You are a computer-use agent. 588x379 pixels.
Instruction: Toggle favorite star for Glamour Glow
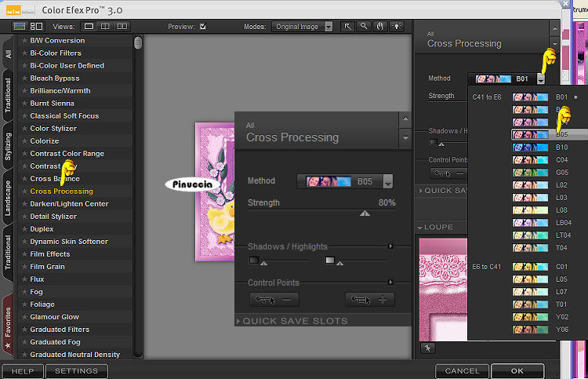point(24,317)
